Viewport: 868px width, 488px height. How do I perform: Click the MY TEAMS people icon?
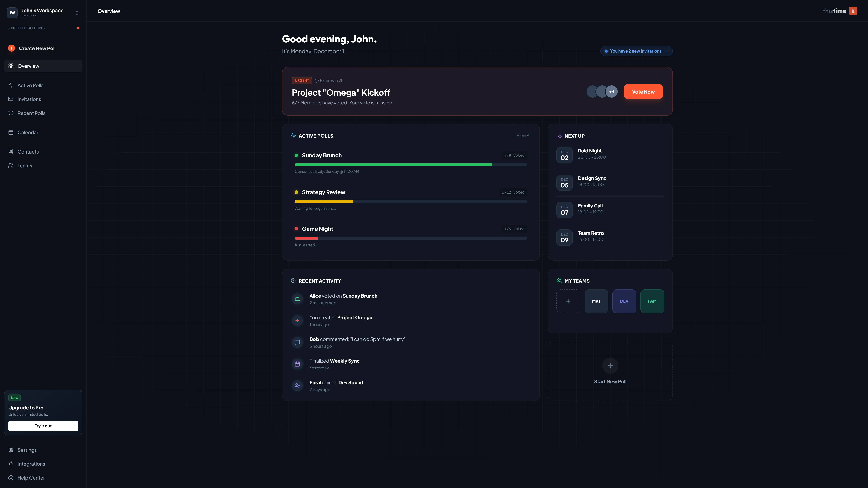559,281
